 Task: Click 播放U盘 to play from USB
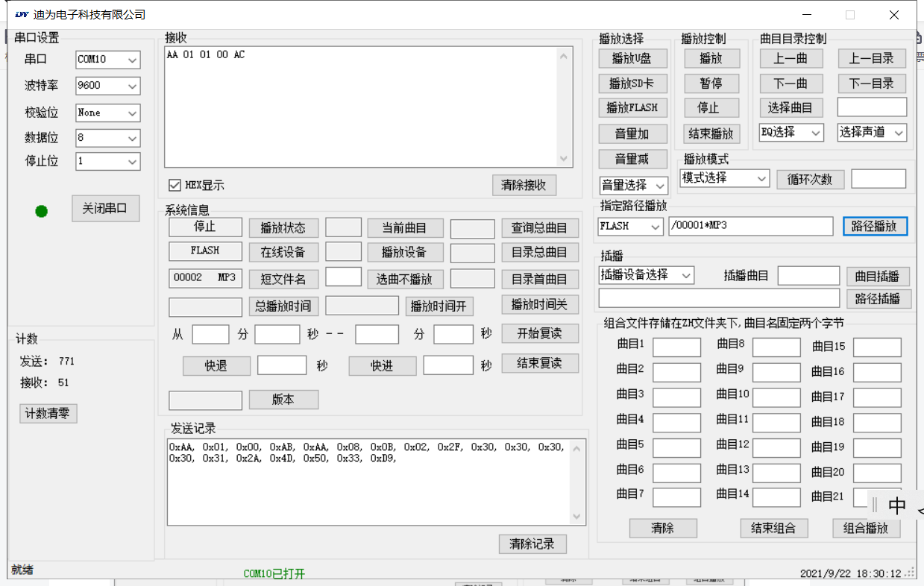tap(632, 58)
